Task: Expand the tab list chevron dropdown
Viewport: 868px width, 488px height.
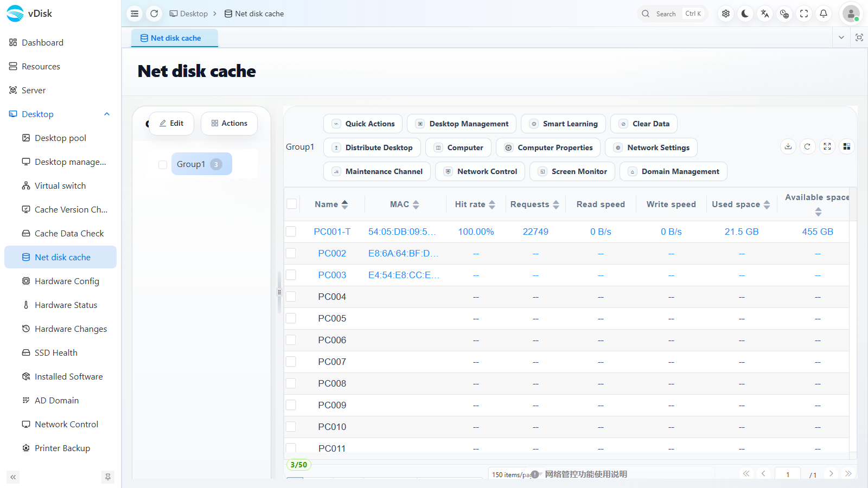Action: (841, 37)
